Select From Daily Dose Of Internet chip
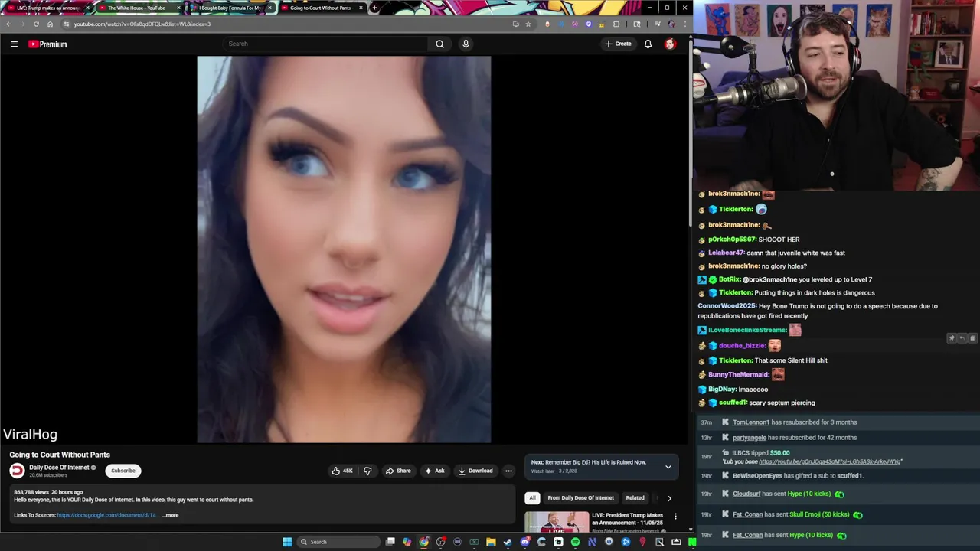 tap(580, 498)
